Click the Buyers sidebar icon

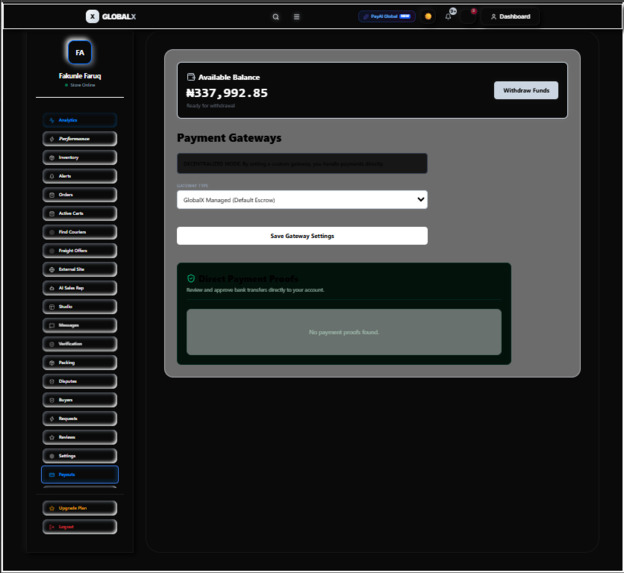pyautogui.click(x=52, y=400)
